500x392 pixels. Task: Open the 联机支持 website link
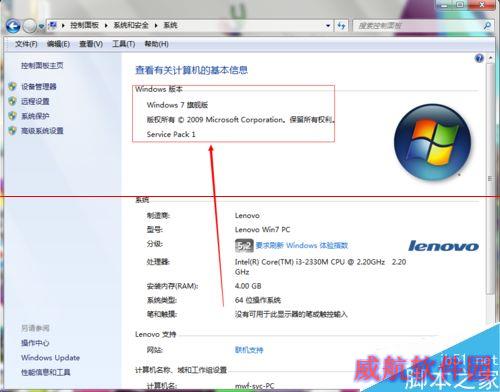pyautogui.click(x=249, y=350)
